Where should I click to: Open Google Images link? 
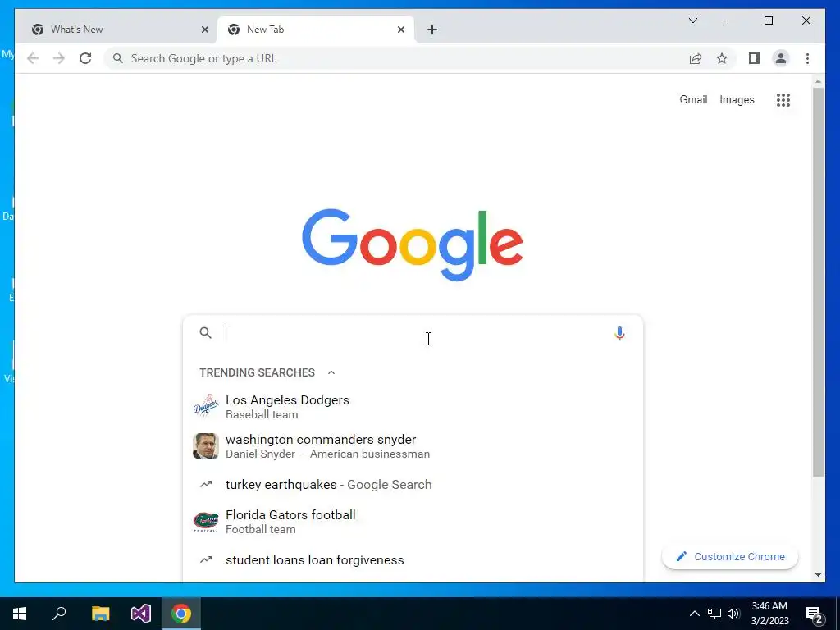pos(737,99)
